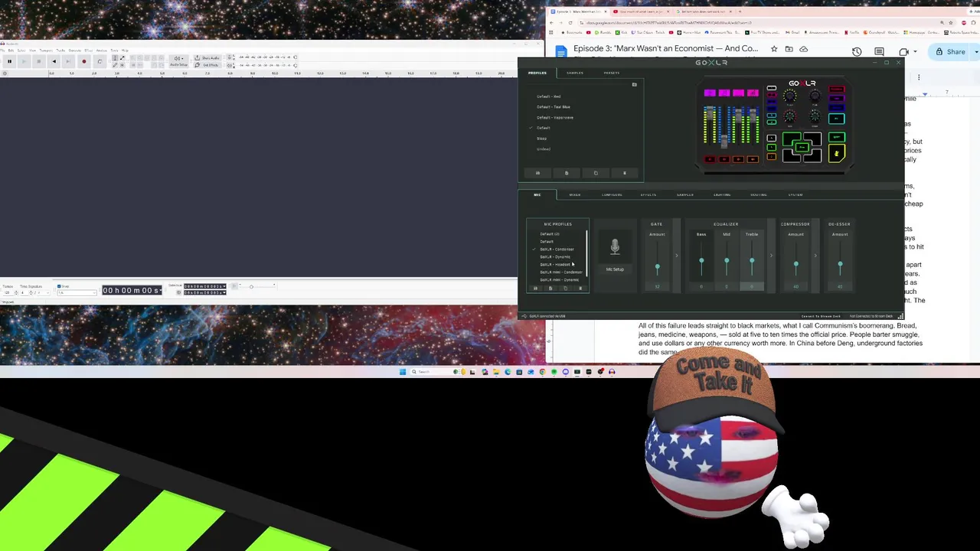Open GoXLR Sampler tab
Screen dimensions: 980x551
(685, 194)
